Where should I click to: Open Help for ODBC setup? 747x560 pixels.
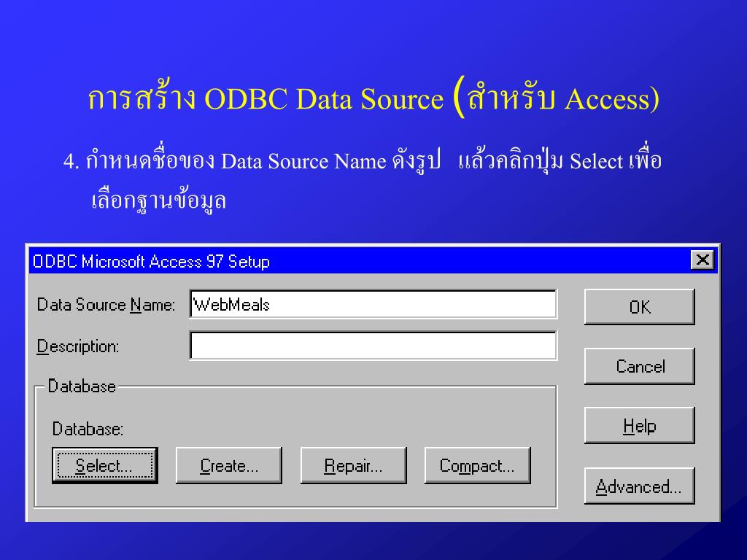(639, 426)
